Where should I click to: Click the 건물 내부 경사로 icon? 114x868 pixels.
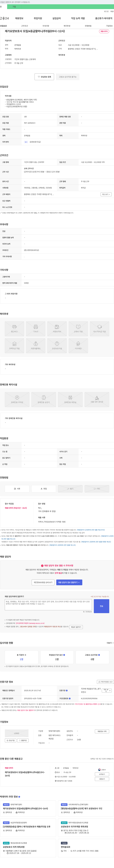[97, 400]
